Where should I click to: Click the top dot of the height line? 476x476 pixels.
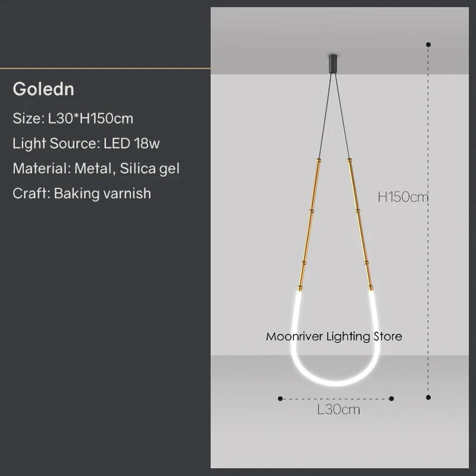click(x=428, y=44)
